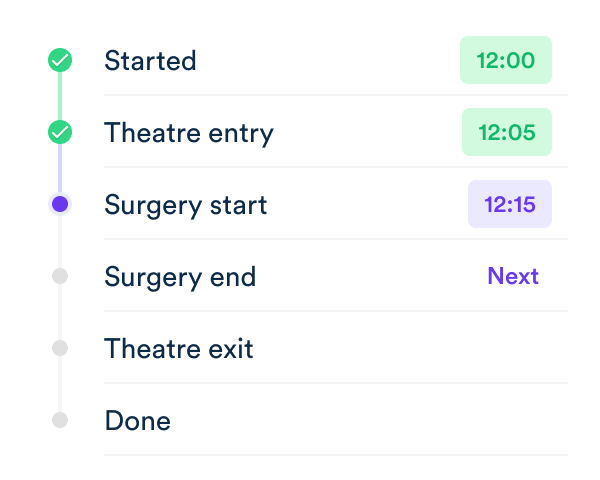Click the green checkmark beside Started
The image size is (600, 480).
tap(60, 60)
